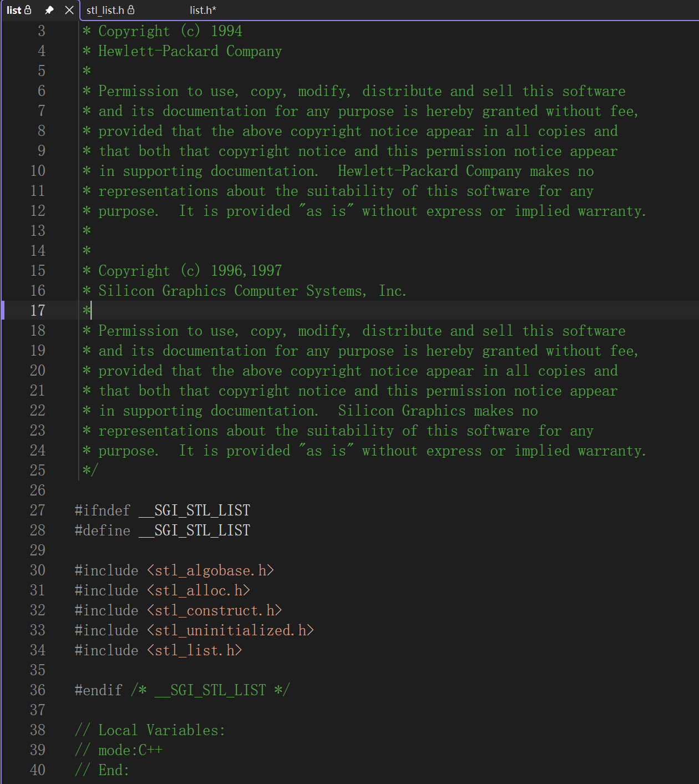Pin the list tab with pushpin icon
The height and width of the screenshot is (784, 699).
(x=49, y=10)
